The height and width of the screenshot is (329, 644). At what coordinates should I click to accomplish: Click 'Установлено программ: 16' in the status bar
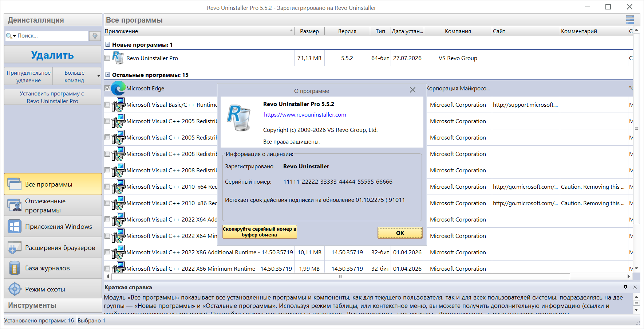39,321
